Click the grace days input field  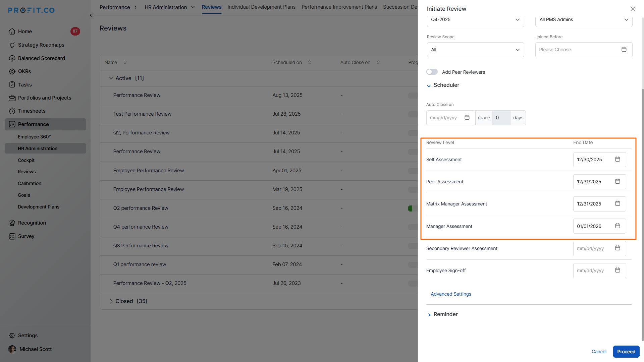point(501,118)
